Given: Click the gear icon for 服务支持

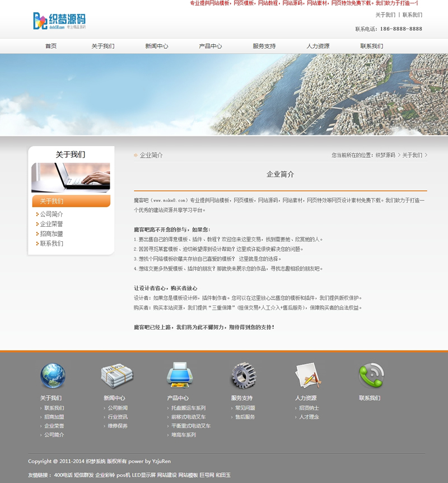Looking at the screenshot, I should pos(244,376).
